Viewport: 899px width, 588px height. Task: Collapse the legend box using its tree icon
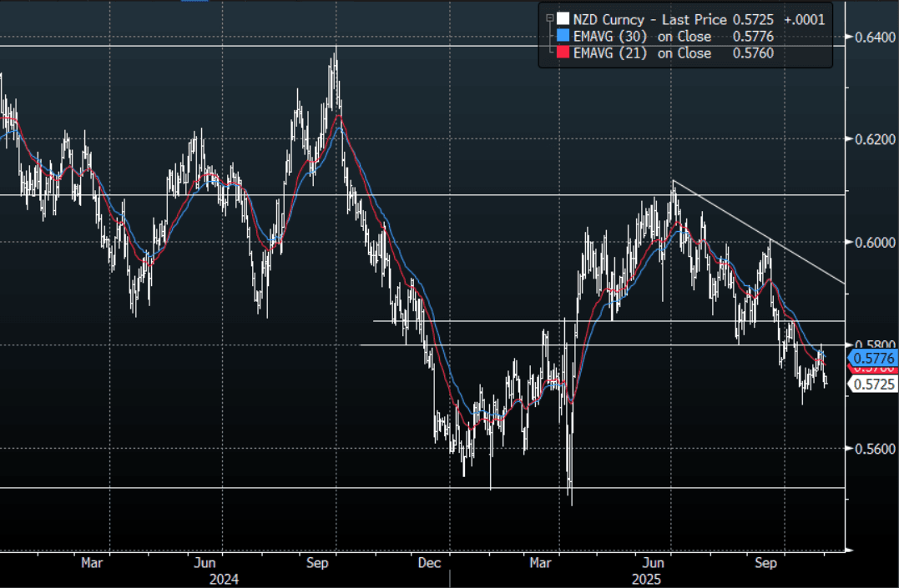point(548,18)
